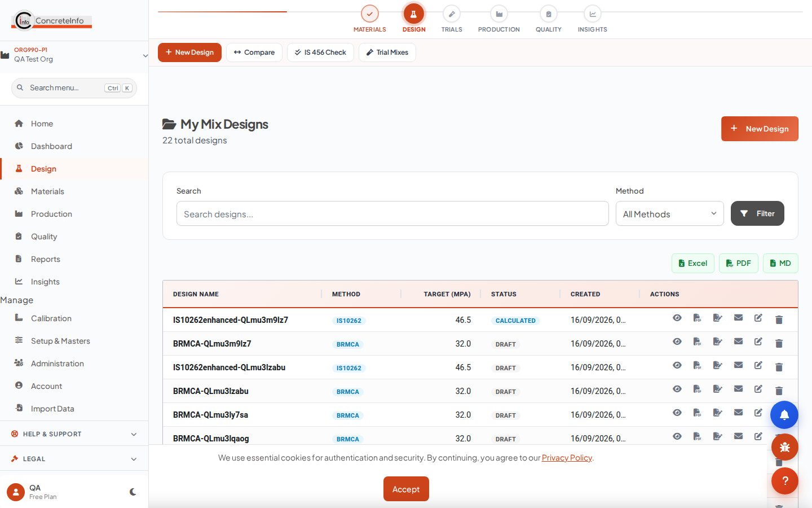
Task: Download the PDF for BRMCA-QLmu3m9lz7
Action: coord(698,341)
